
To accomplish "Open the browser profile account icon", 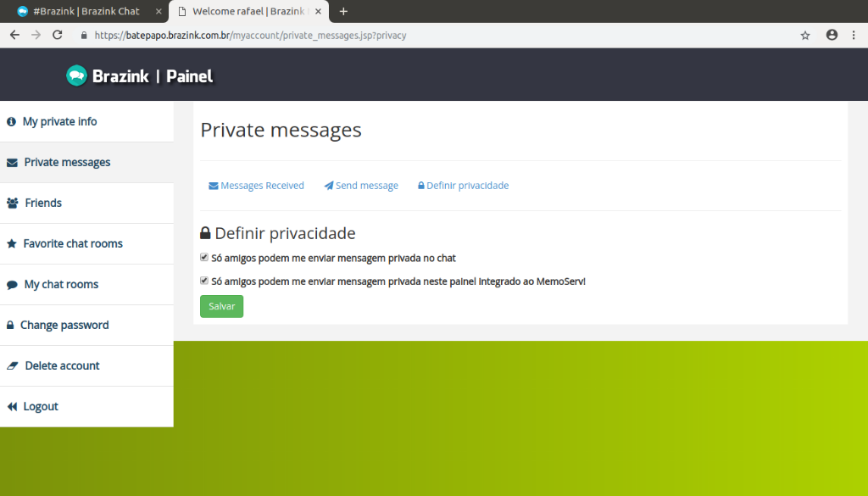I will (x=832, y=36).
